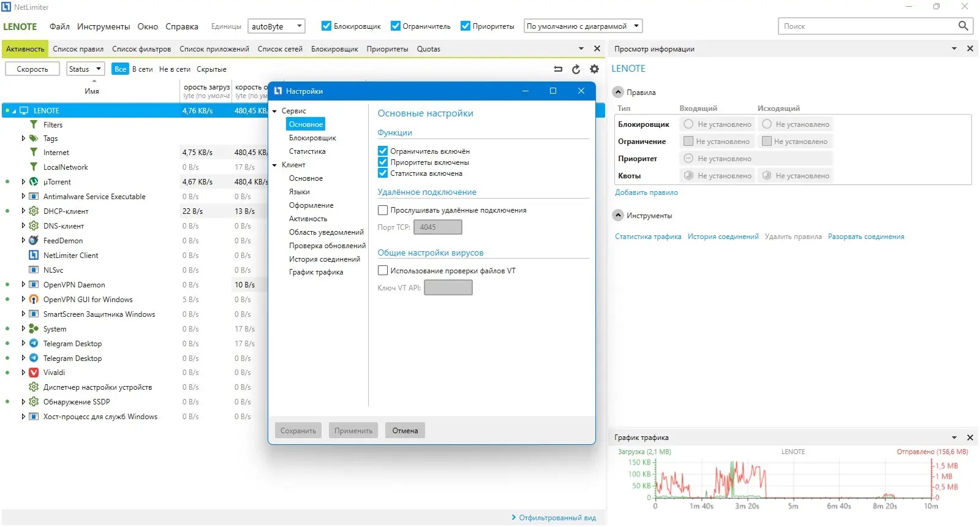Close the График трафика panel
The width and height of the screenshot is (980, 527).
point(970,438)
